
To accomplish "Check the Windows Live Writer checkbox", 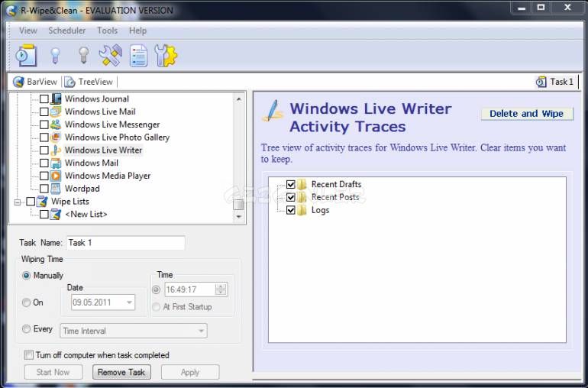I will tap(44, 150).
